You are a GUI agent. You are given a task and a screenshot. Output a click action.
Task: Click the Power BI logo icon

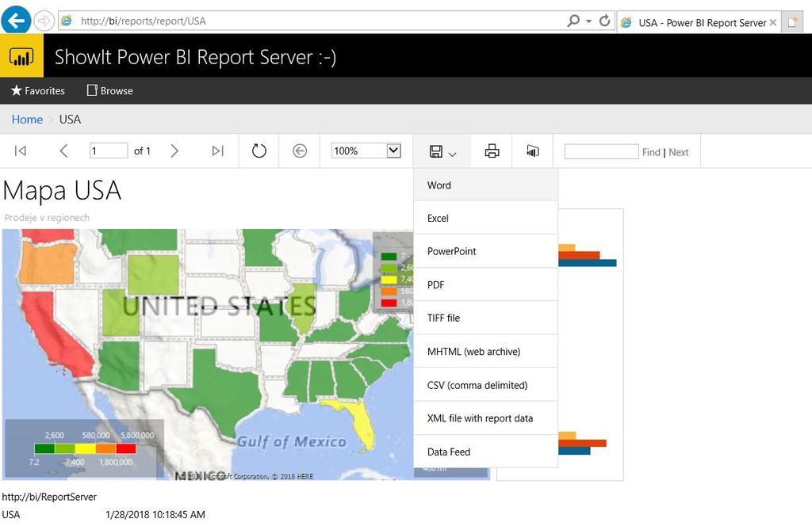point(21,56)
